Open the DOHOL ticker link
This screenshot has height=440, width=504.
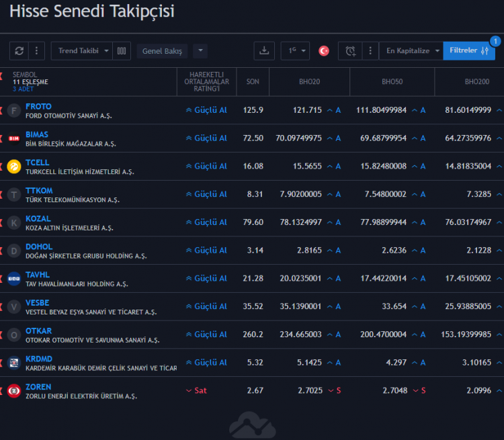point(39,247)
